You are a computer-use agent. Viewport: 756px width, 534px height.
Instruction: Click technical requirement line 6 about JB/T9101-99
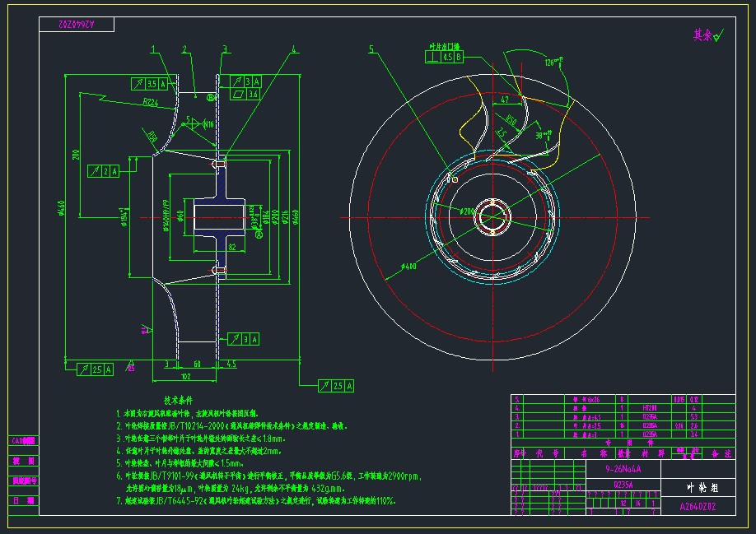[x=272, y=476]
